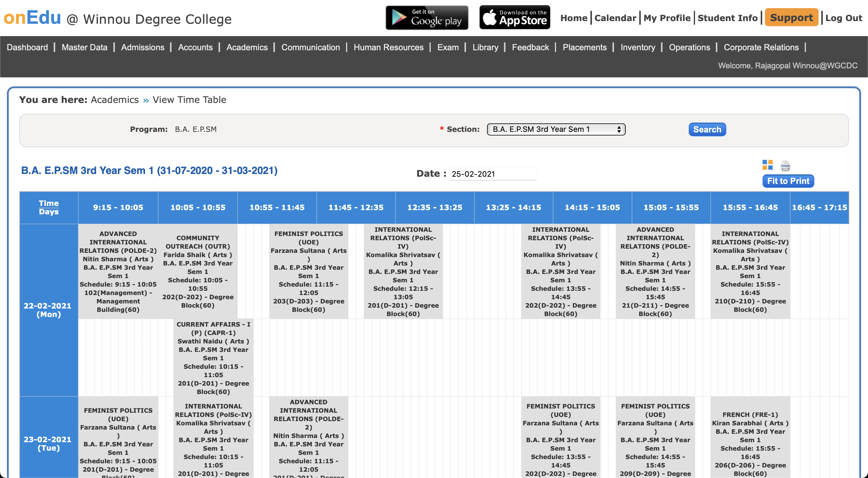
Task: Open the Corporate Relations menu
Action: (x=761, y=48)
